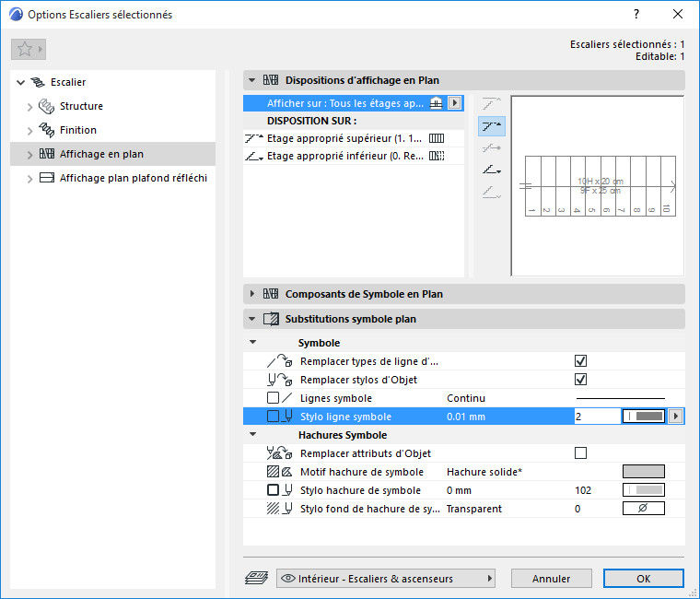Click the Stylo hachure de symbole pen swatch
The image size is (700, 599).
pyautogui.click(x=643, y=490)
